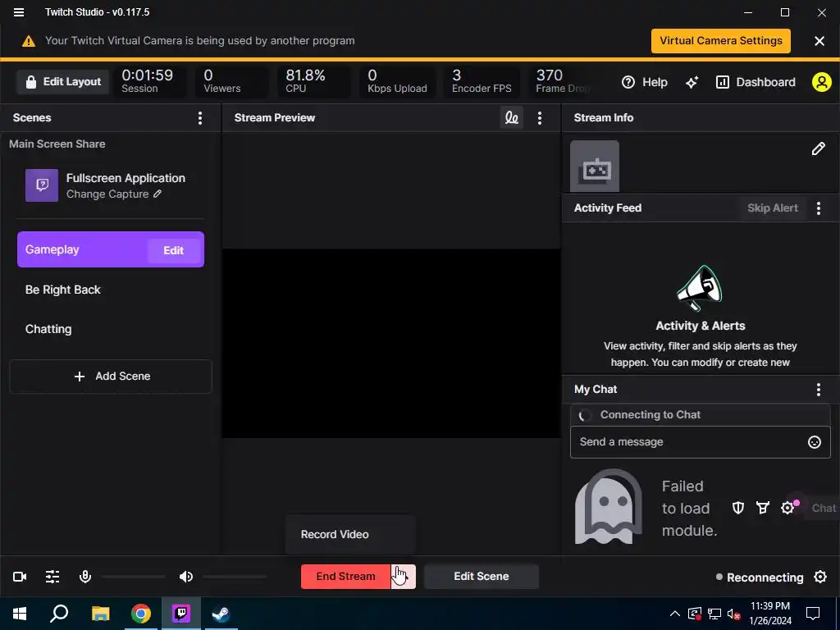Mute the microphone
Screen dimensions: 840x630
pyautogui.click(x=85, y=577)
